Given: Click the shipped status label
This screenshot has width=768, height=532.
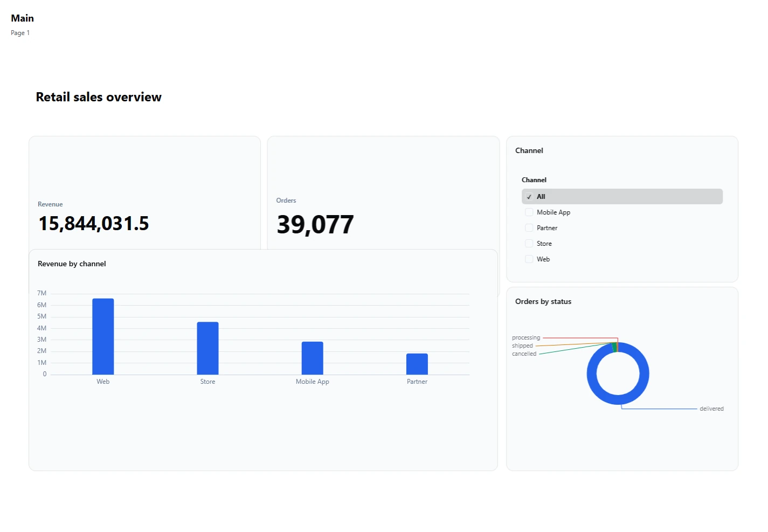Looking at the screenshot, I should pyautogui.click(x=522, y=346).
